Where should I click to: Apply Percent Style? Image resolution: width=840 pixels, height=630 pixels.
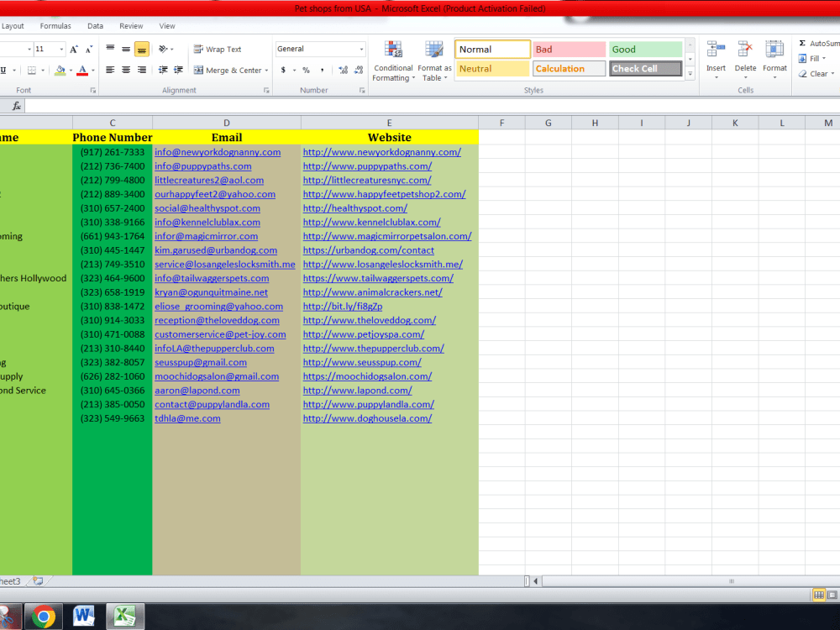click(306, 70)
